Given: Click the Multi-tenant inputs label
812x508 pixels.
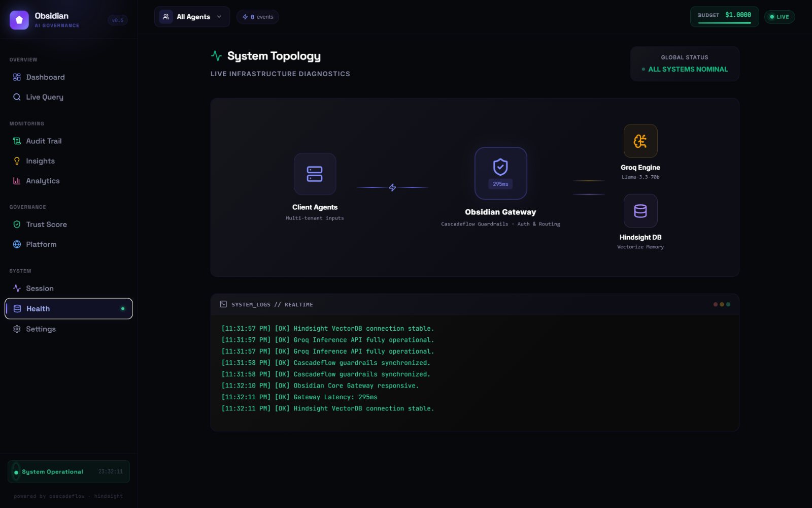Looking at the screenshot, I should 315,218.
